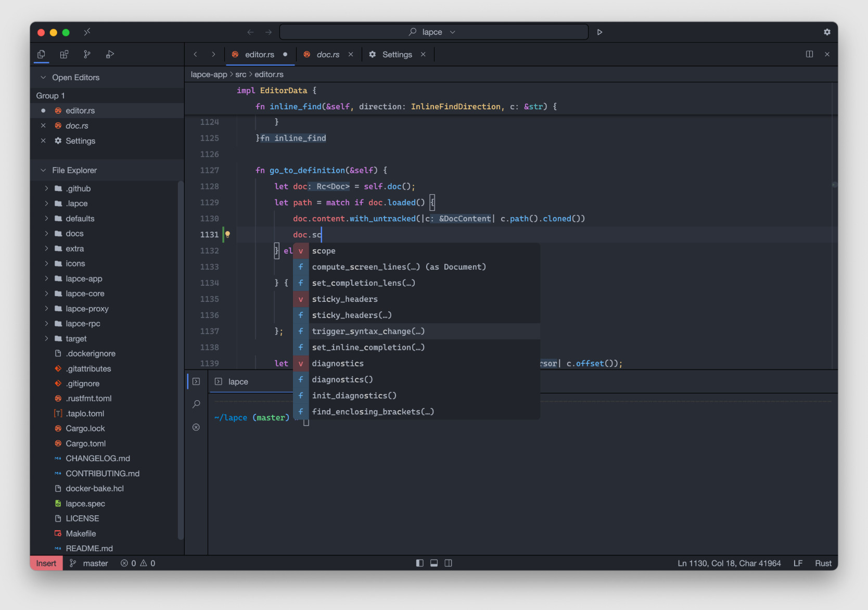Switch to the doc.rs tab
This screenshot has width=868, height=610.
[x=327, y=55]
